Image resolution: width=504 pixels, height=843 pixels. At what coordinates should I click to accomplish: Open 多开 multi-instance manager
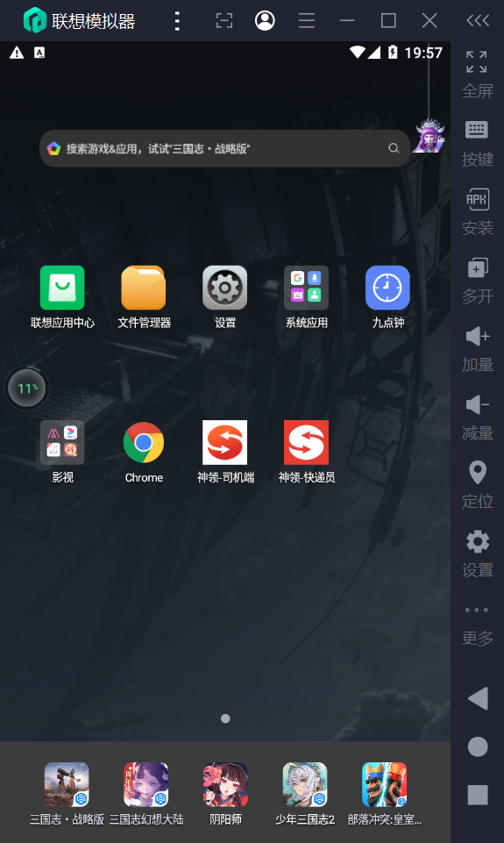477,281
